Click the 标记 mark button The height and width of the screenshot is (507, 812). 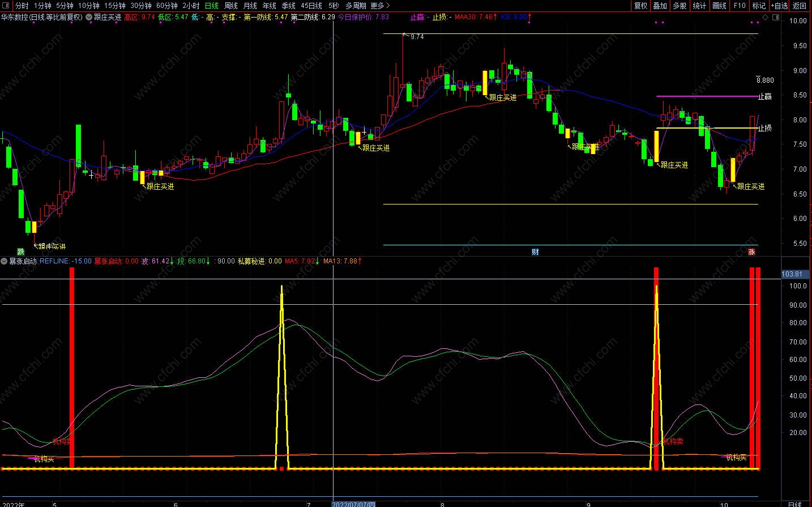point(759,6)
